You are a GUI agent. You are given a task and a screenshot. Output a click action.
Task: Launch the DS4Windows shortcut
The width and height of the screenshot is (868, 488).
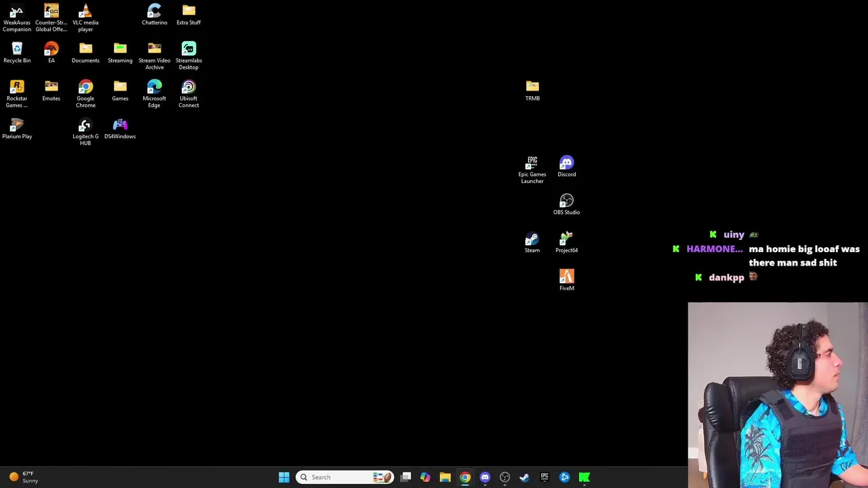pyautogui.click(x=120, y=129)
